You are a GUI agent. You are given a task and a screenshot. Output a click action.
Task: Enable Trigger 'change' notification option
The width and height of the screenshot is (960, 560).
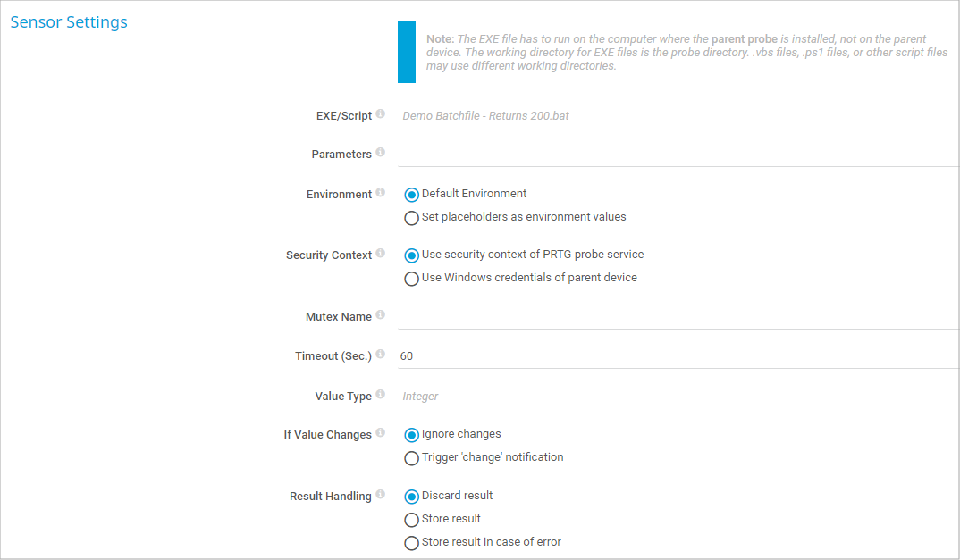(412, 458)
